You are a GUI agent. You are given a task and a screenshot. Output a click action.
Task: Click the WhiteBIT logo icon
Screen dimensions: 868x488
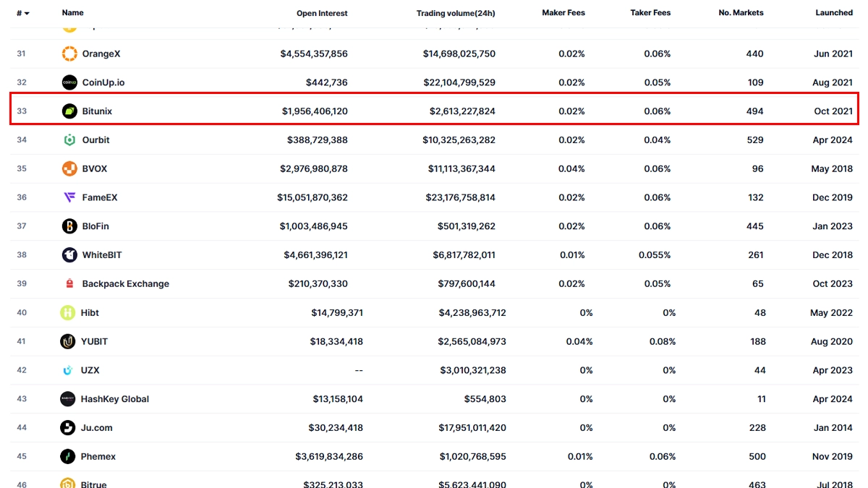point(69,255)
